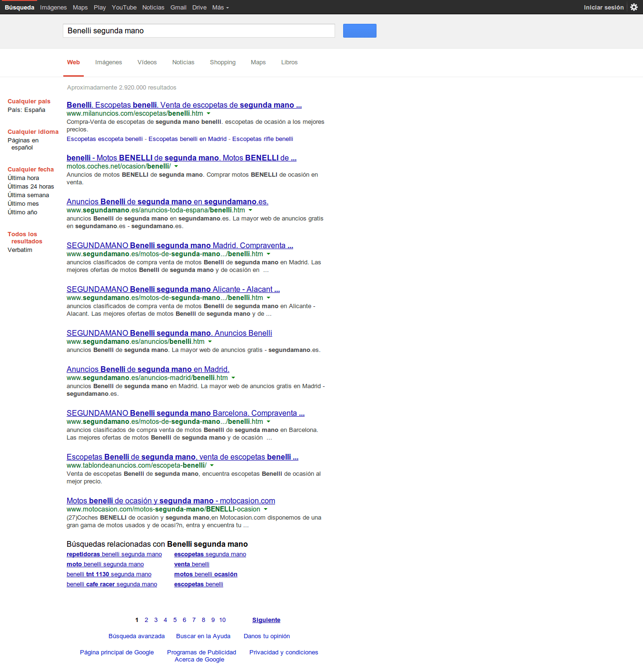Switch to Shopping search tab
The height and width of the screenshot is (672, 643).
(x=223, y=62)
